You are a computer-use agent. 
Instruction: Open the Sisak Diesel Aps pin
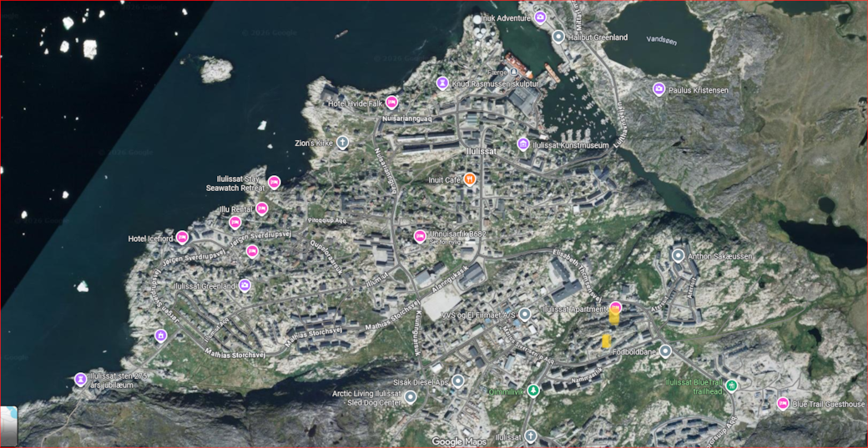pos(457,381)
